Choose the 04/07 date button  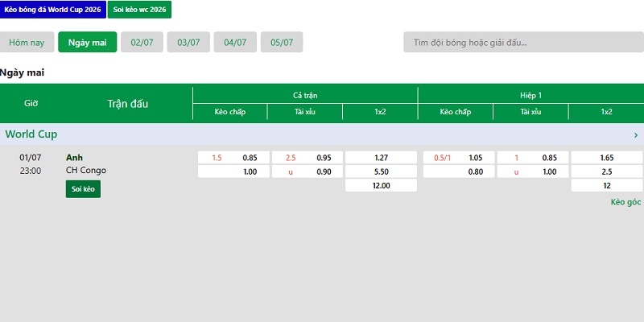pos(235,43)
